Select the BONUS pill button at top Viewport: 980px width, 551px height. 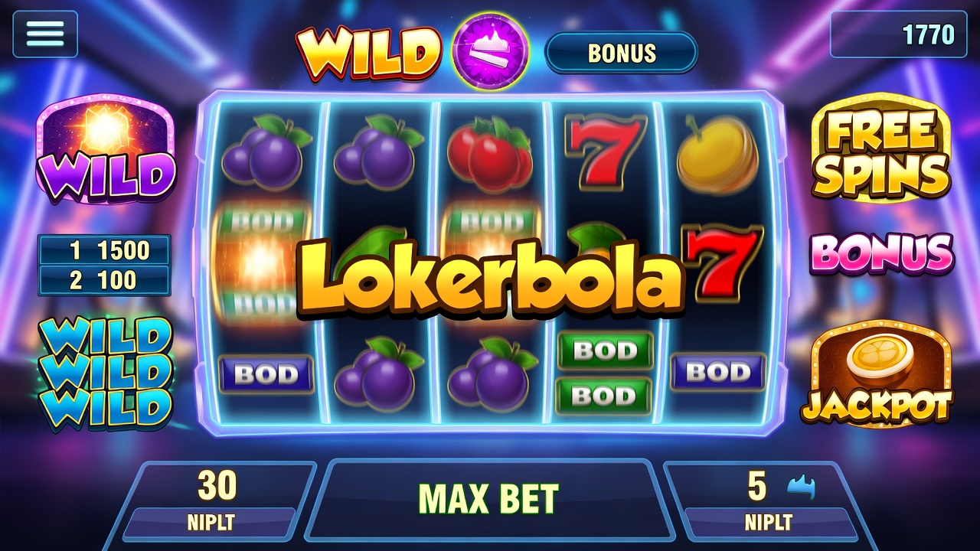coord(621,53)
